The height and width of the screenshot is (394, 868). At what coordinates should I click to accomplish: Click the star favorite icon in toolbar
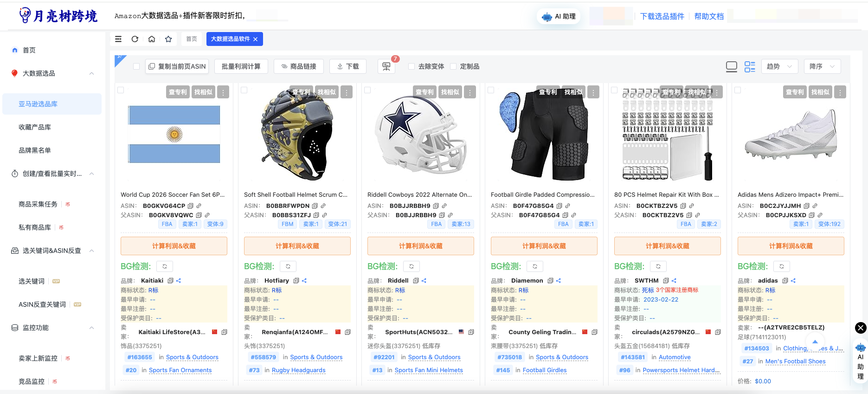click(x=168, y=39)
